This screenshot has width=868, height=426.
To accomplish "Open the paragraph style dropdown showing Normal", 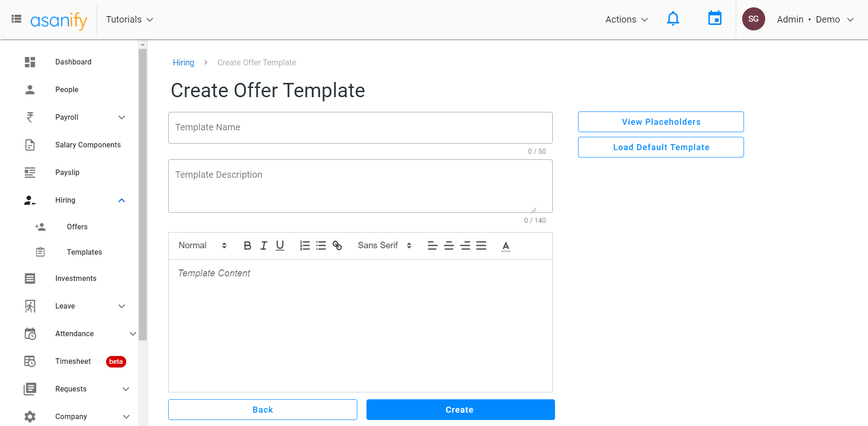I will 201,245.
